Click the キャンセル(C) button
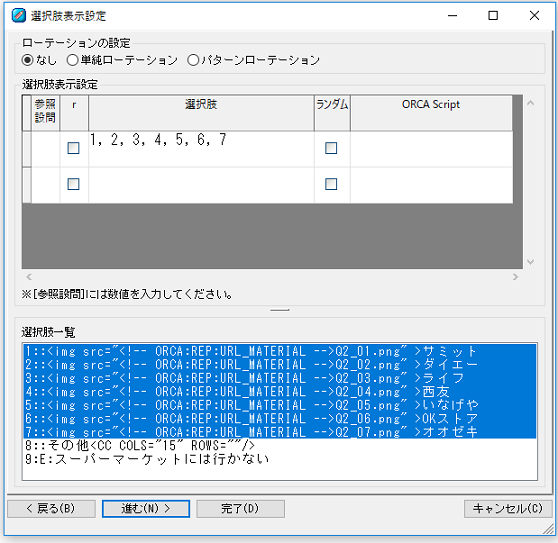The image size is (558, 543). [x=508, y=508]
